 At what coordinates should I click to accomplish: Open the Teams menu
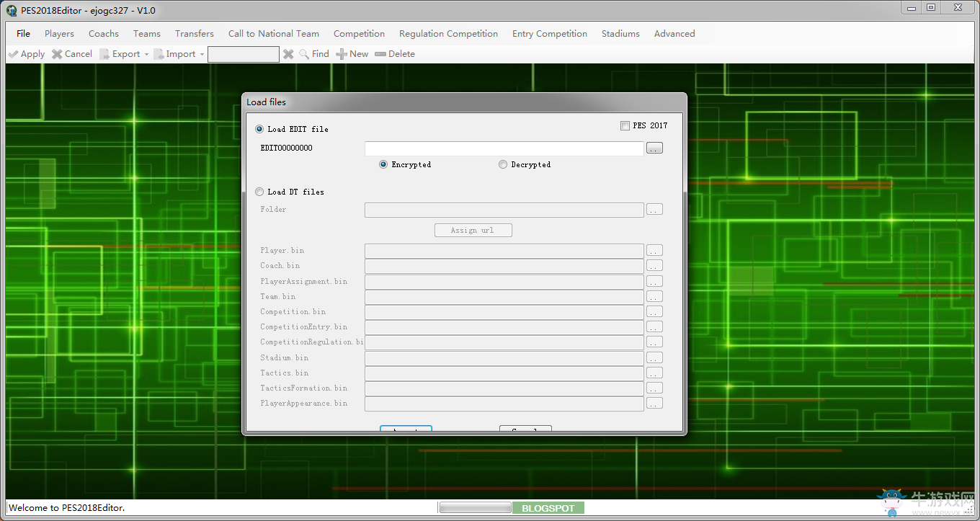147,33
